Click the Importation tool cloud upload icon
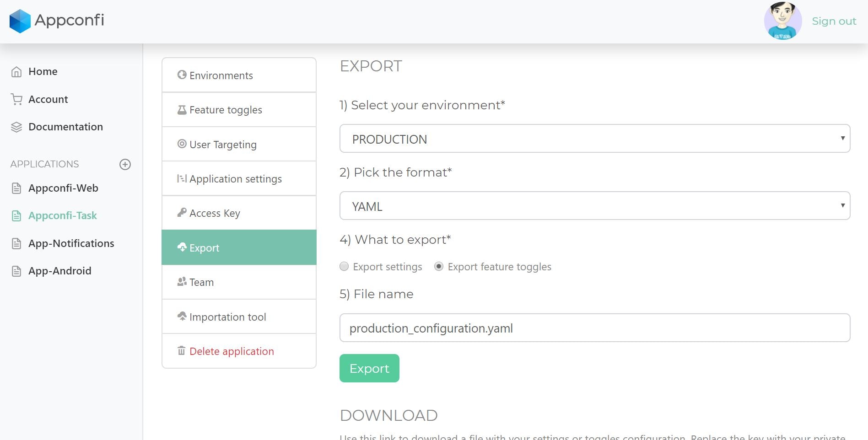 (182, 316)
